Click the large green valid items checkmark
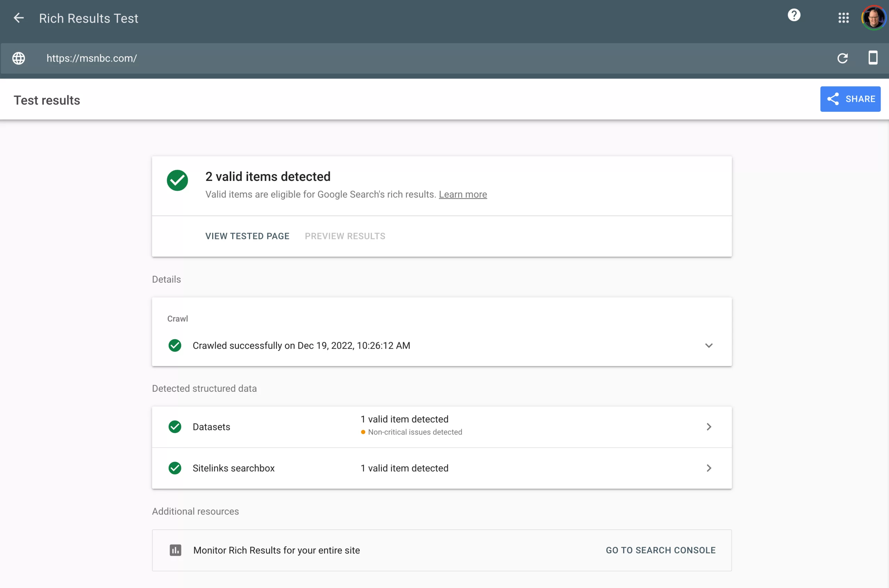Screen dimensions: 889x588 point(177,180)
